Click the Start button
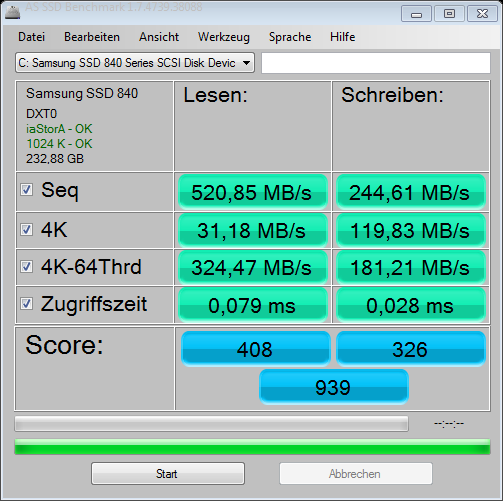Viewport: 503px width, 501px height. coord(168,473)
